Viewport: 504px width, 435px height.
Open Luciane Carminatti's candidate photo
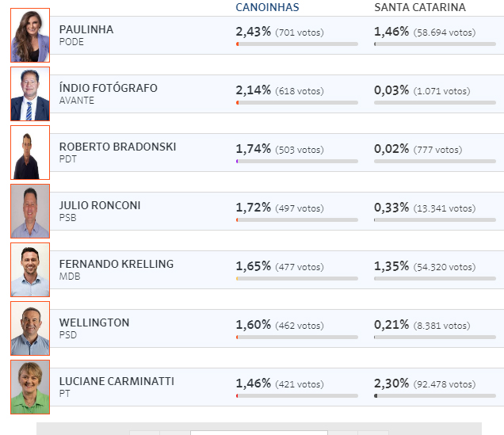(x=30, y=387)
